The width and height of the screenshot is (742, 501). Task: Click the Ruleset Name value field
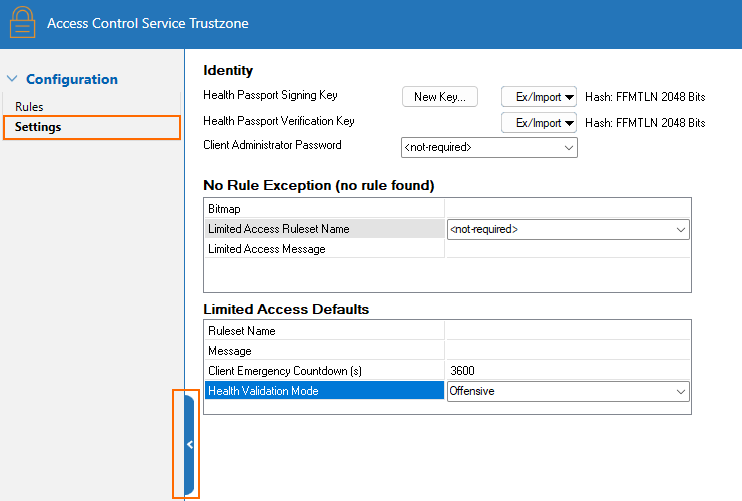point(568,331)
